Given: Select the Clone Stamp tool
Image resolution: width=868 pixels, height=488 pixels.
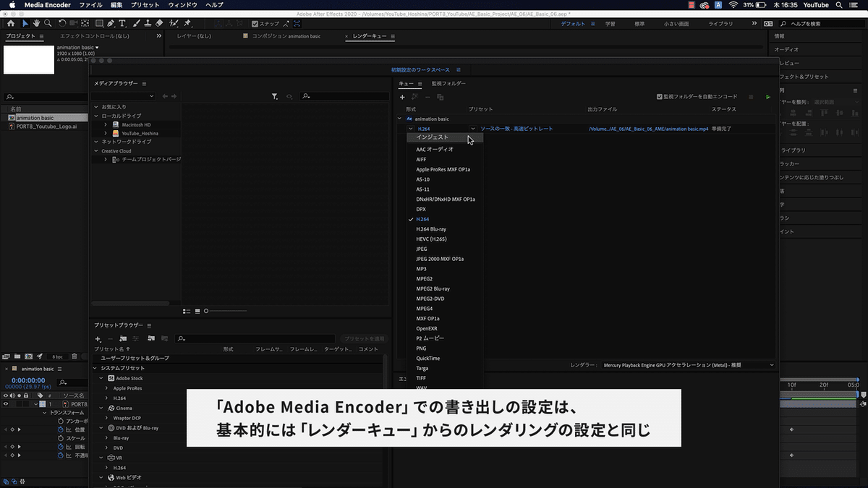Looking at the screenshot, I should pyautogui.click(x=148, y=23).
